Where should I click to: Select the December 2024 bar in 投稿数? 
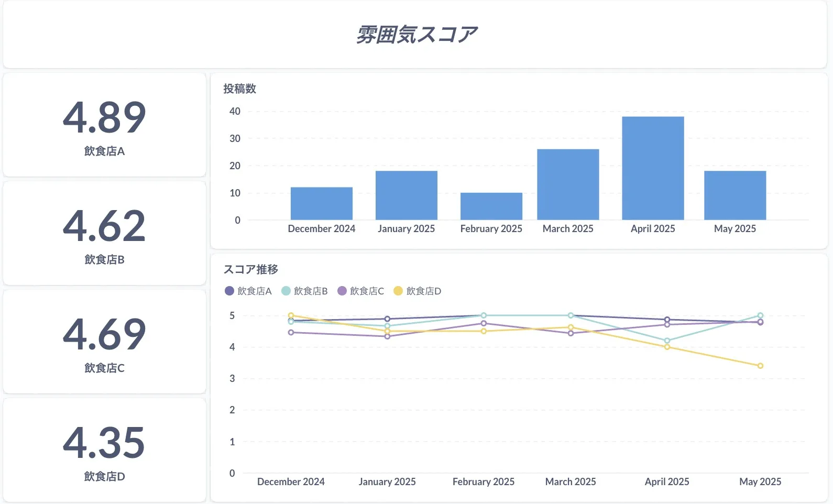click(321, 203)
